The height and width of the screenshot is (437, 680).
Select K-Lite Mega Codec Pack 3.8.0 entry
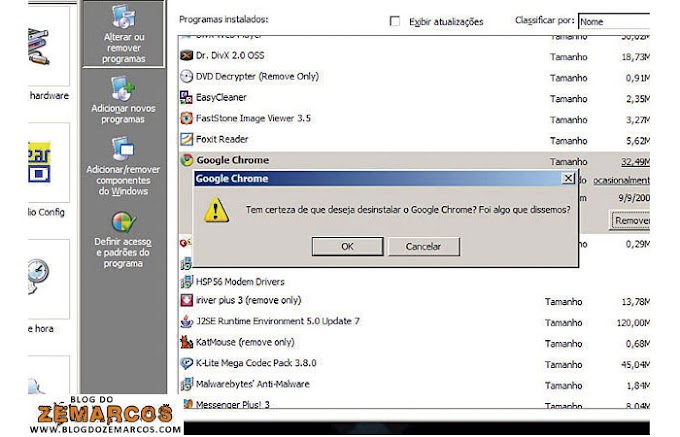256,363
